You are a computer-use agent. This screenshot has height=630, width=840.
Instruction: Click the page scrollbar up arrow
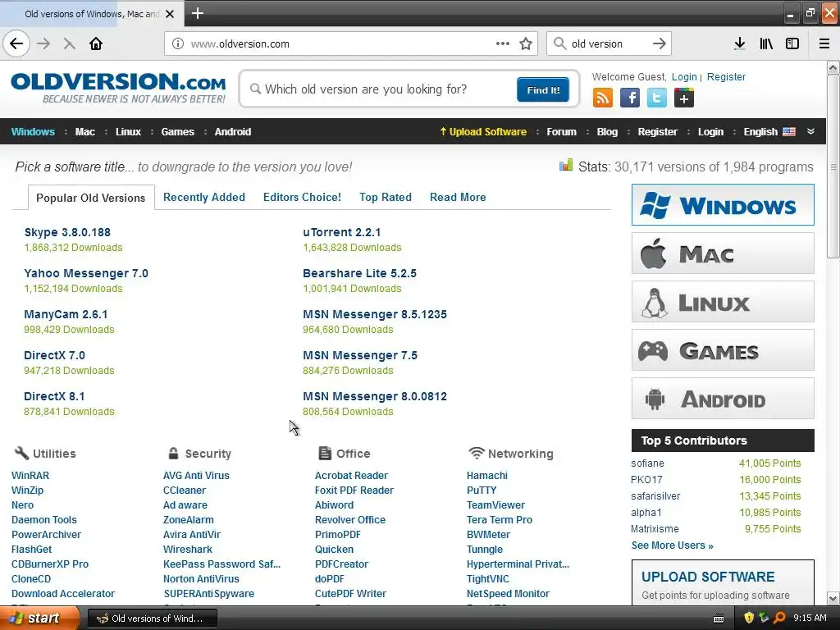833,67
